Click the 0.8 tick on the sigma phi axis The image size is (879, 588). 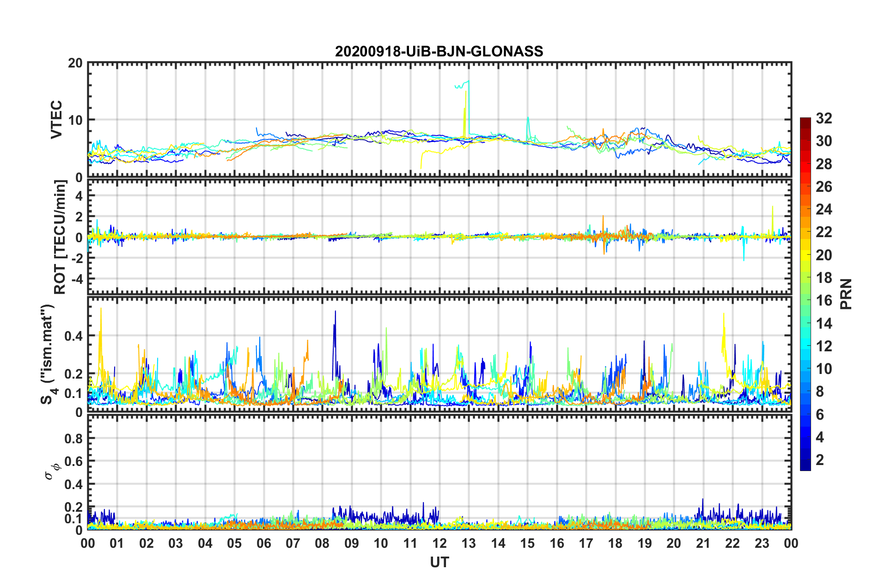[75, 438]
